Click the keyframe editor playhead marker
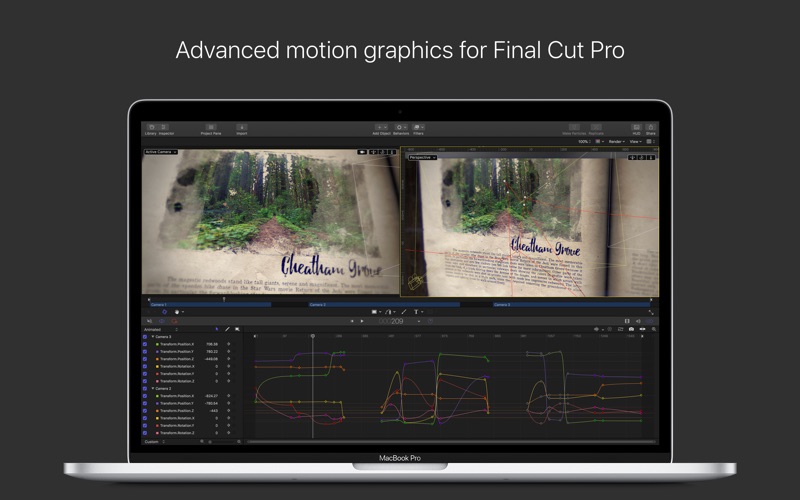The height and width of the screenshot is (500, 800). 313,336
